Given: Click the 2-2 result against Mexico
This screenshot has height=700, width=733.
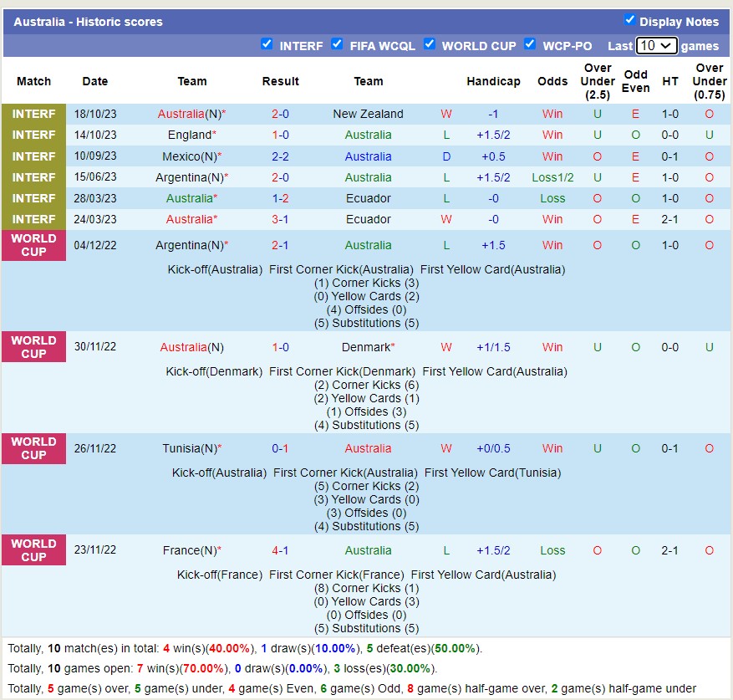Looking at the screenshot, I should click(280, 156).
